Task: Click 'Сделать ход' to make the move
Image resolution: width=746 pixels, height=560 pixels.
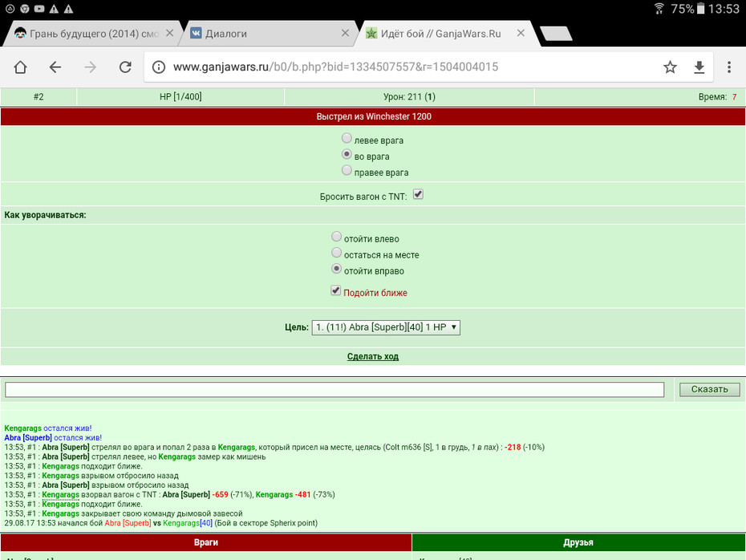Action: coord(373,356)
